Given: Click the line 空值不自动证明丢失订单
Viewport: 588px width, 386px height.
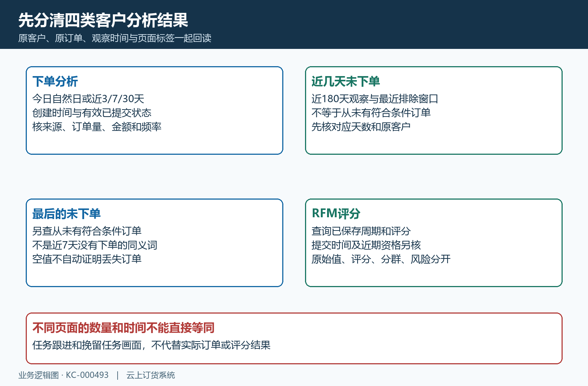Looking at the screenshot, I should pyautogui.click(x=87, y=259).
